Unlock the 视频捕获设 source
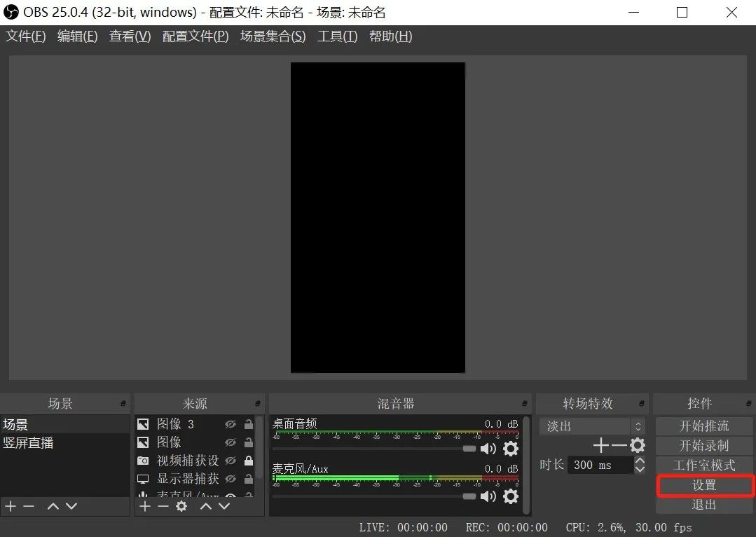 (x=249, y=461)
